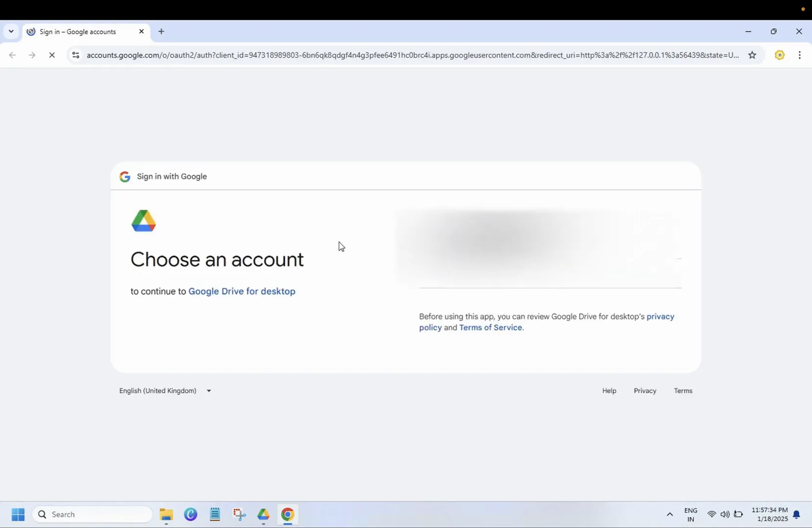Open the Help footer link
This screenshot has width=812, height=528.
pyautogui.click(x=609, y=391)
